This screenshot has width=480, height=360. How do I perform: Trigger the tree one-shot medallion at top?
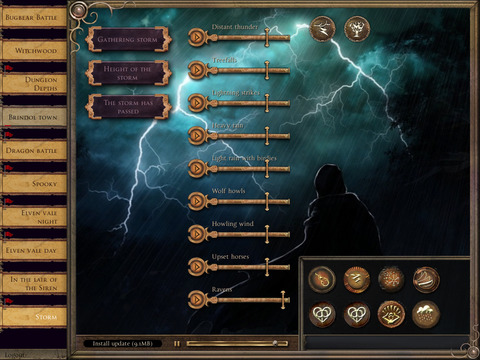tap(357, 29)
